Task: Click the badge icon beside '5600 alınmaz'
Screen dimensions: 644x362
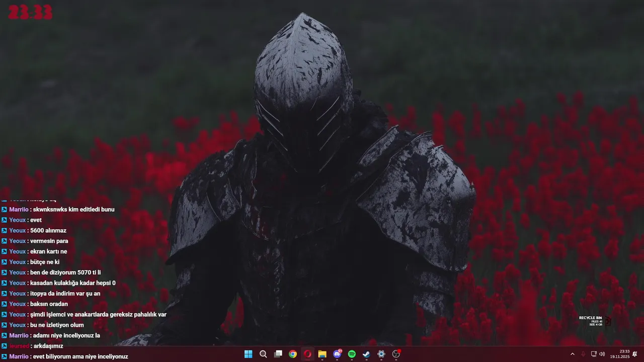Action: (x=4, y=230)
